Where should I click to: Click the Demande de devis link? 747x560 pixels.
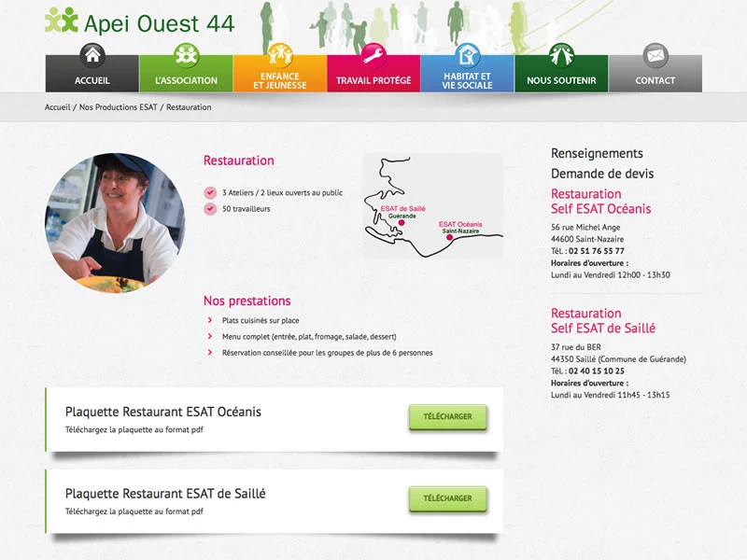(x=602, y=174)
